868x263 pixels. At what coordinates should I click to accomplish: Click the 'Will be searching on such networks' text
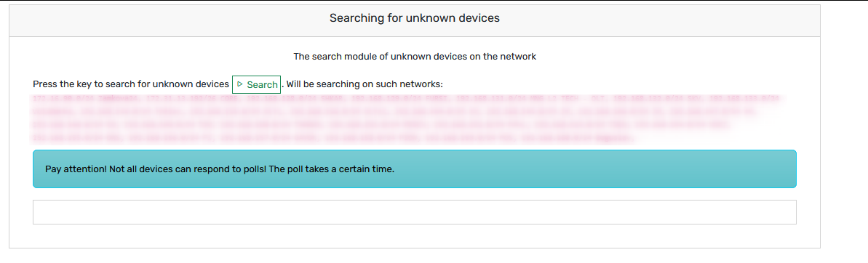click(x=365, y=84)
